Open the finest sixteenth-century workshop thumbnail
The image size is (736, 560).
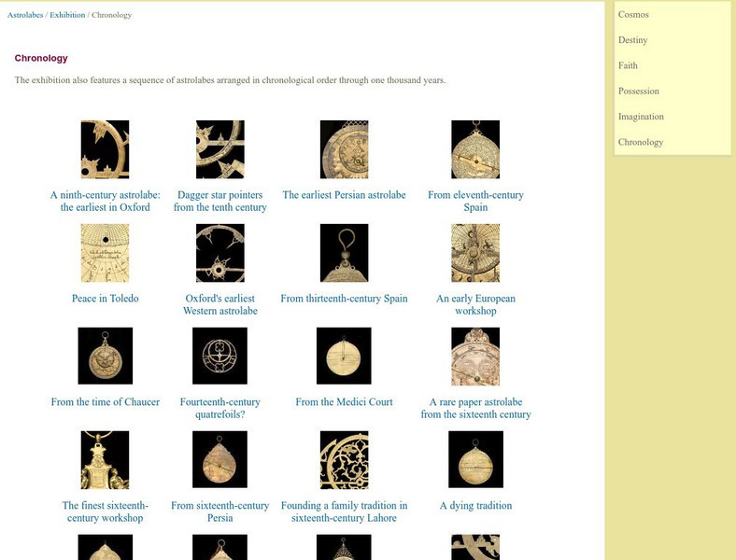tap(105, 460)
